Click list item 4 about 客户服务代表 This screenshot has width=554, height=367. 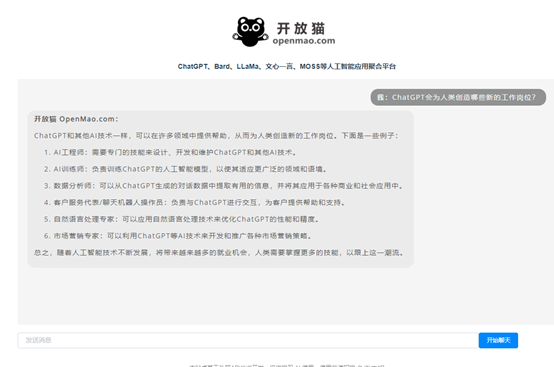pos(194,202)
